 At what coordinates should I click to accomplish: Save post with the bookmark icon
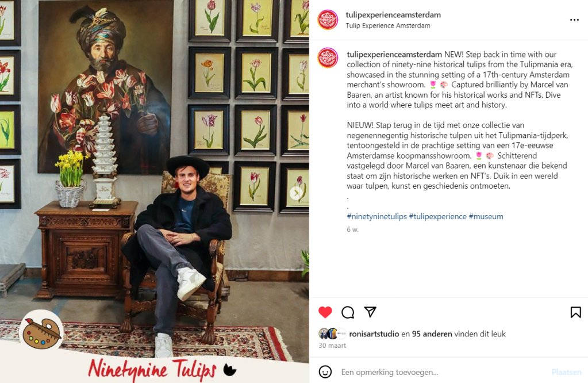click(x=575, y=312)
